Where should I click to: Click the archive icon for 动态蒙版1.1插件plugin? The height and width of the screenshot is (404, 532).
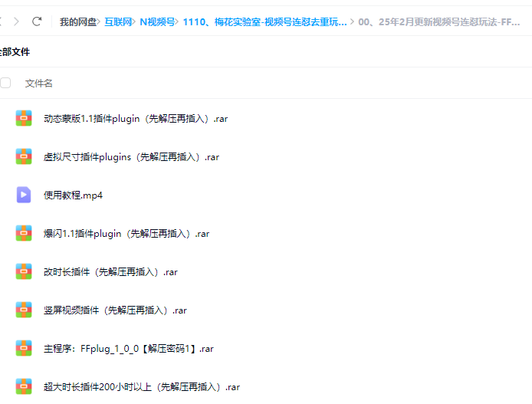pyautogui.click(x=24, y=118)
